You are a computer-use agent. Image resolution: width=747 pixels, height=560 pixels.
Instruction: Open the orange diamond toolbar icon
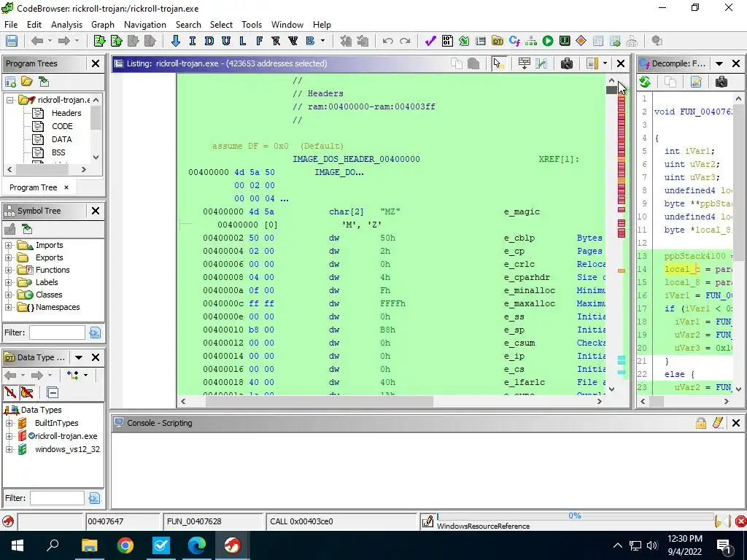coord(581,41)
